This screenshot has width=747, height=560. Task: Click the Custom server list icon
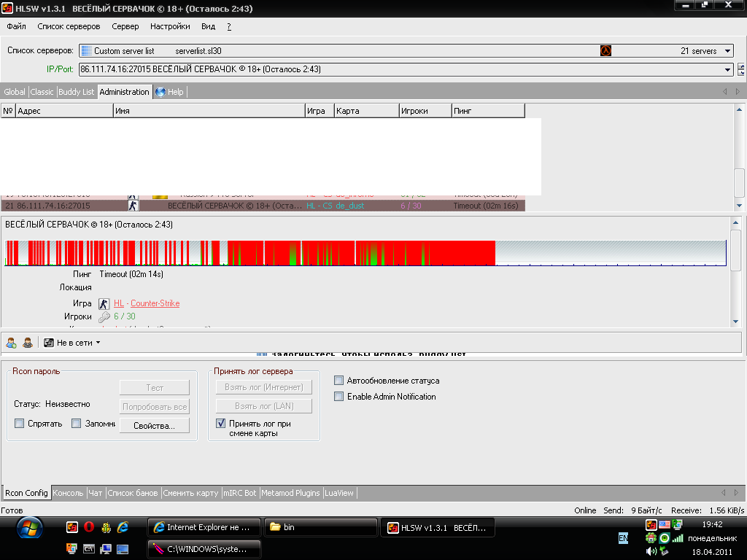click(x=86, y=50)
